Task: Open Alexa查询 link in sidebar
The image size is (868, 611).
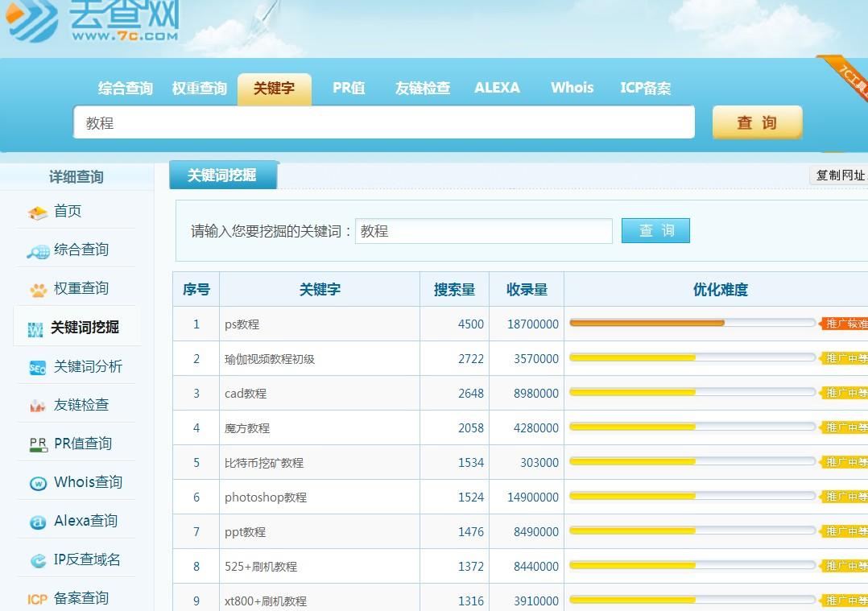Action: [86, 521]
